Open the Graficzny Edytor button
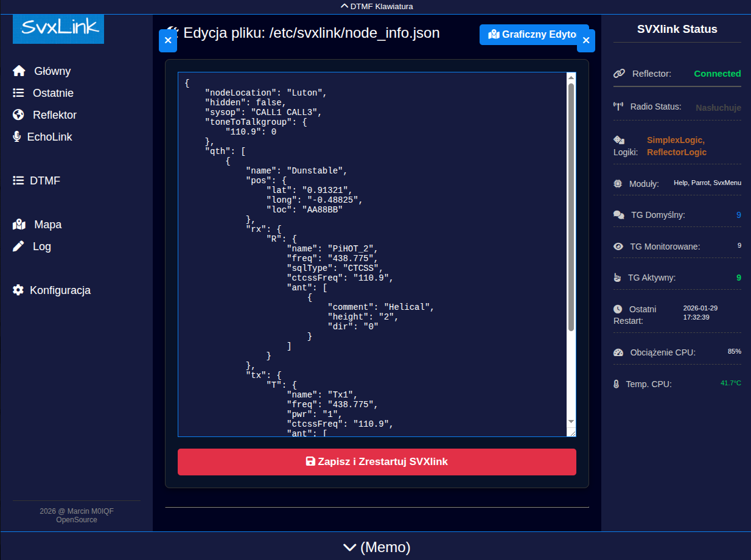Viewport: 751px width, 560px height. coord(533,35)
